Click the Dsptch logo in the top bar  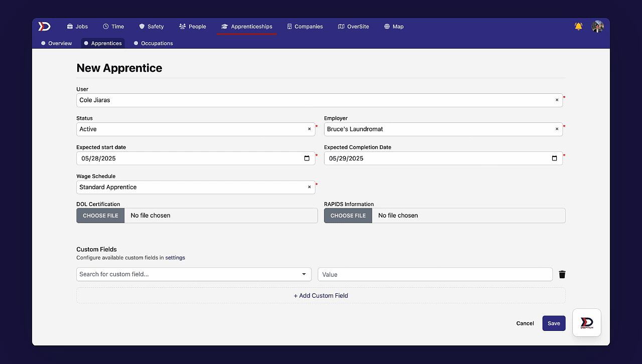click(x=45, y=27)
